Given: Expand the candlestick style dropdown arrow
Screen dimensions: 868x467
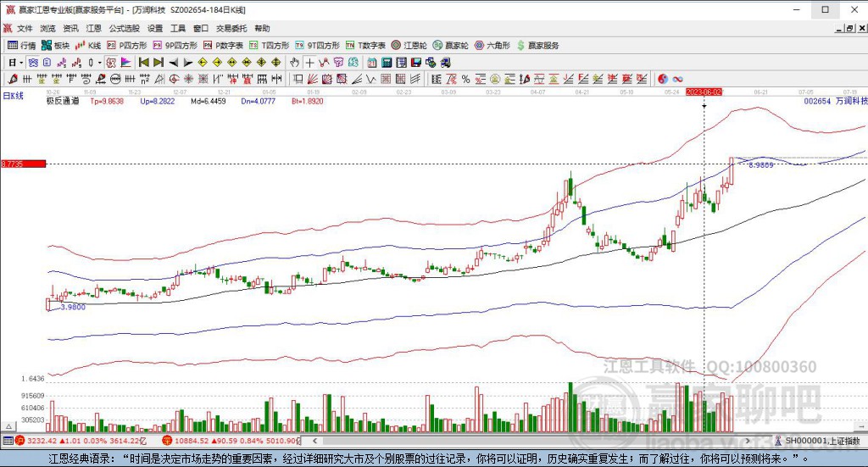Looking at the screenshot, I should coord(100,63).
